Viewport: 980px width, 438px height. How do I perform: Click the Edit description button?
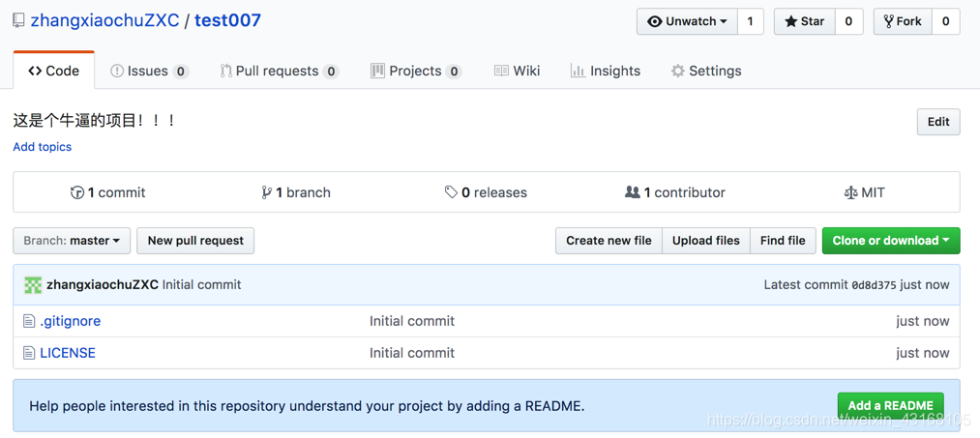938,122
